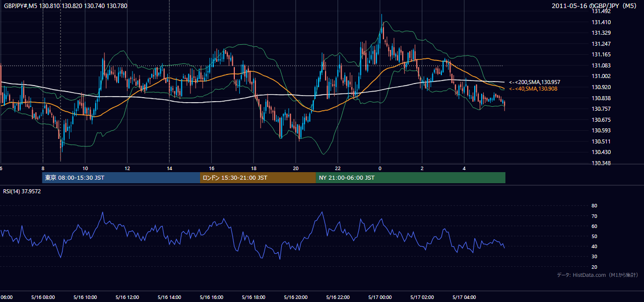The height and width of the screenshot is (302, 644).
Task: Click the date label 5/16 18:00
Action: click(x=253, y=297)
